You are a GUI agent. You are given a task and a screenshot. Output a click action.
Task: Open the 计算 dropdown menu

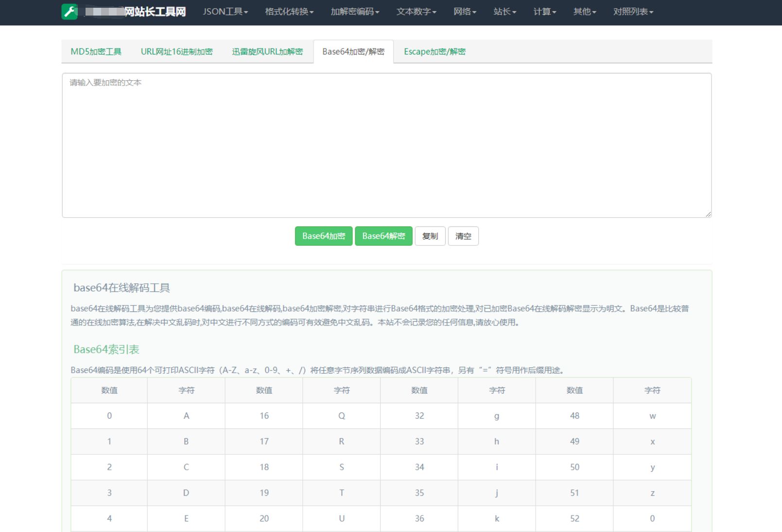coord(544,12)
